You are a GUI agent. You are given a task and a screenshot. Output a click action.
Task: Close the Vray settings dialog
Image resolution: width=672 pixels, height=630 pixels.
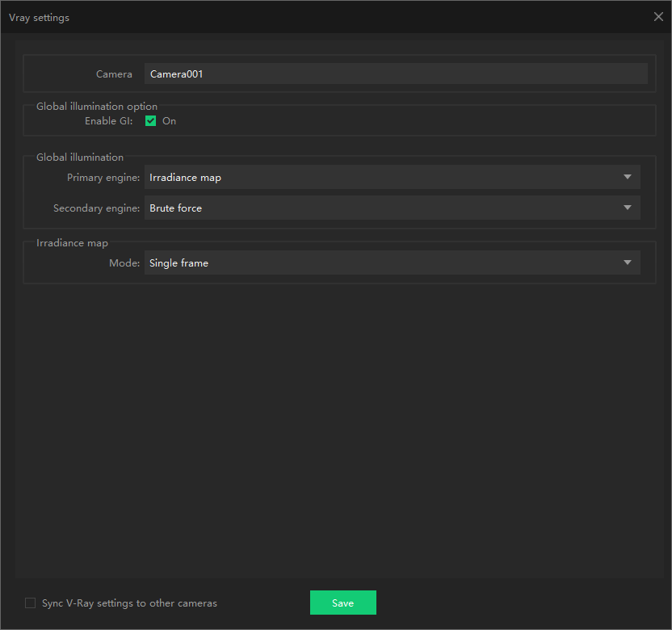[658, 17]
